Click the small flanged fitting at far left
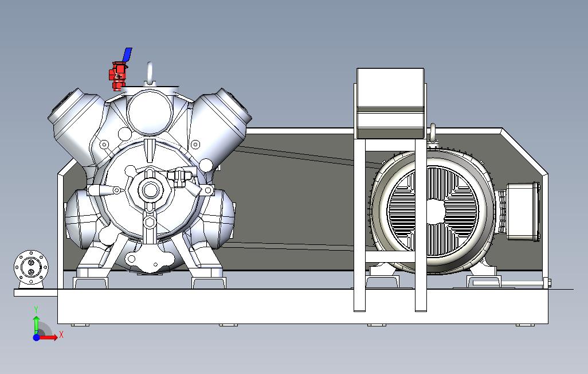The width and height of the screenshot is (588, 374). click(x=31, y=267)
